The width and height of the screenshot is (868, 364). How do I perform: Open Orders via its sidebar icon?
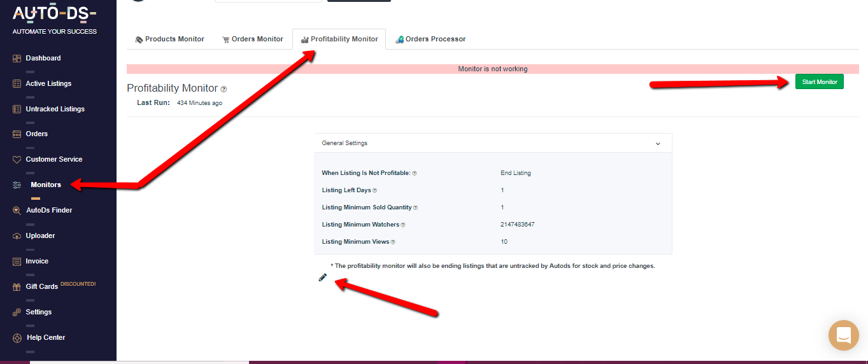click(x=17, y=134)
